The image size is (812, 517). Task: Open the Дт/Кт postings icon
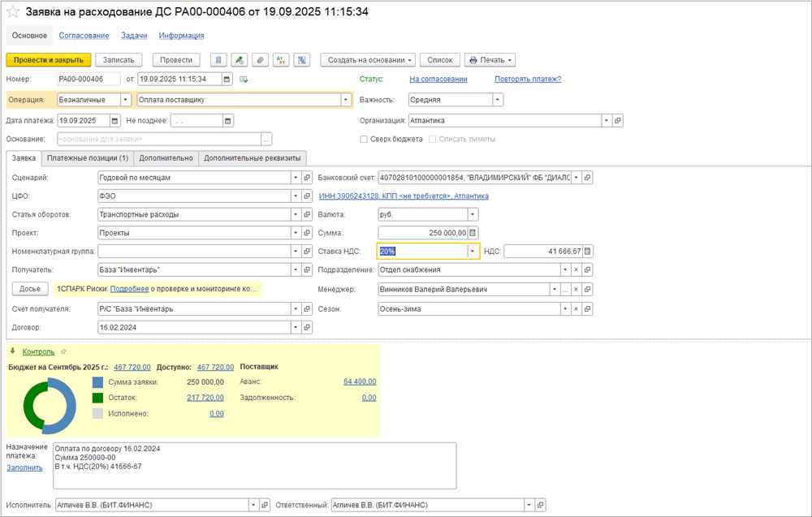pyautogui.click(x=281, y=60)
